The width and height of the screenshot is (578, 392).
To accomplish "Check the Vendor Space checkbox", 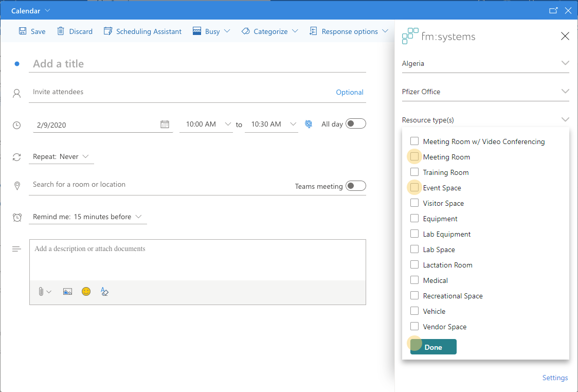I will 414,326.
